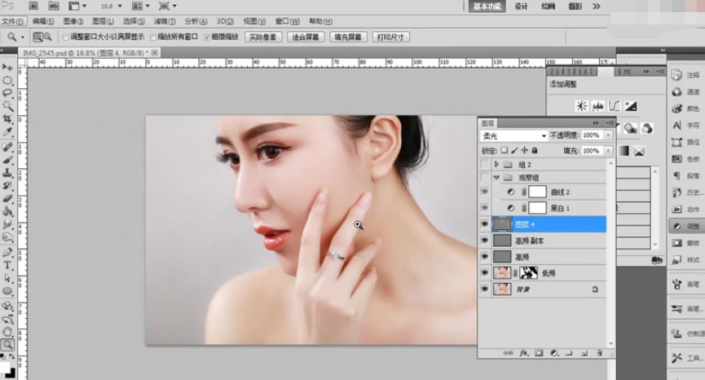This screenshot has width=705, height=380.
Task: Open the 窗口(W) menu
Action: 287,21
